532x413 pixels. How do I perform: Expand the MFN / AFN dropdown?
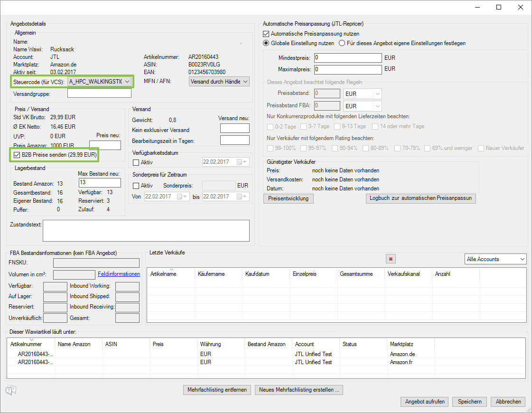tap(245, 82)
